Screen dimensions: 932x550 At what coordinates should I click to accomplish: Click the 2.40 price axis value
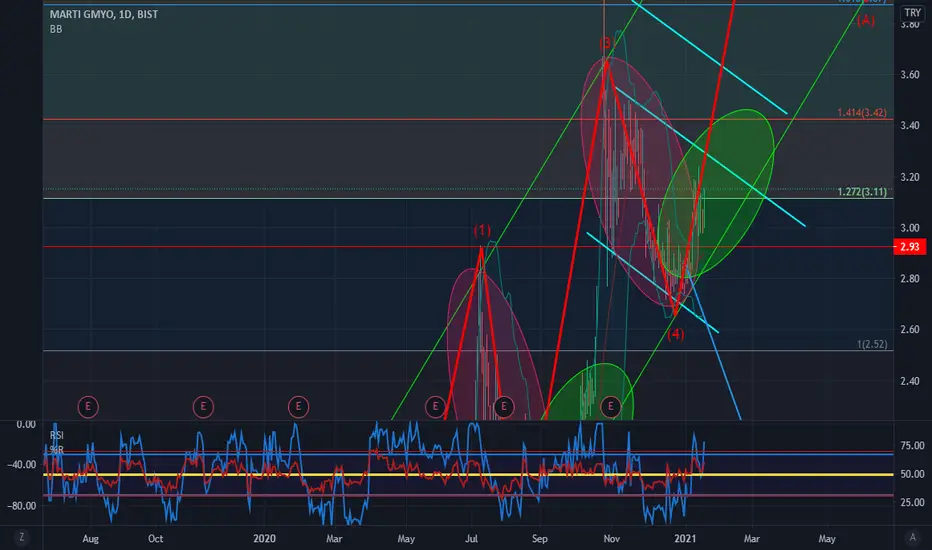click(909, 381)
